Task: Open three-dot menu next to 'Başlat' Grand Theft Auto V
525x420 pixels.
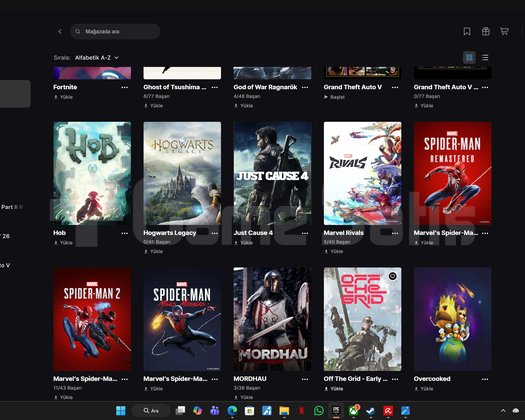Action: pos(395,87)
